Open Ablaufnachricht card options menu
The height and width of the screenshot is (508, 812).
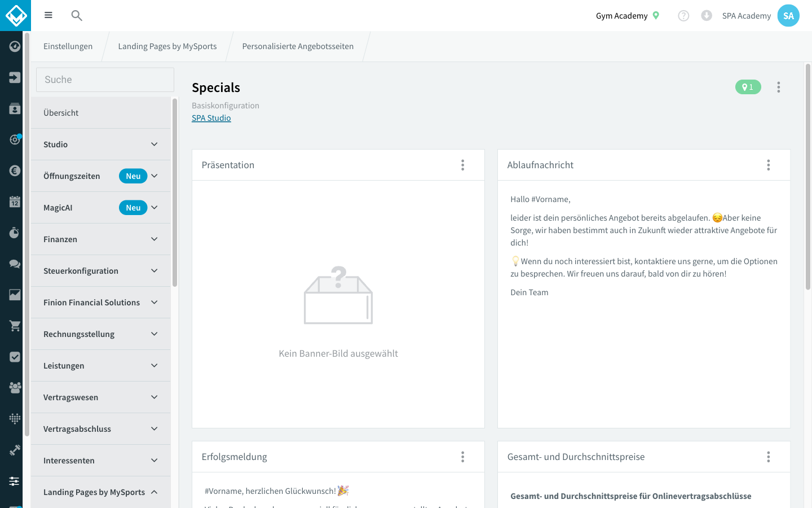(x=769, y=165)
